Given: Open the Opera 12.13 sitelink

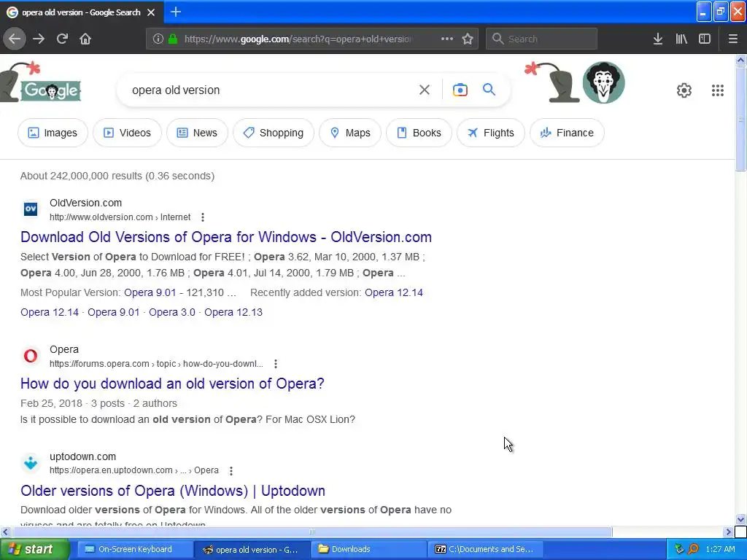Looking at the screenshot, I should [x=233, y=312].
